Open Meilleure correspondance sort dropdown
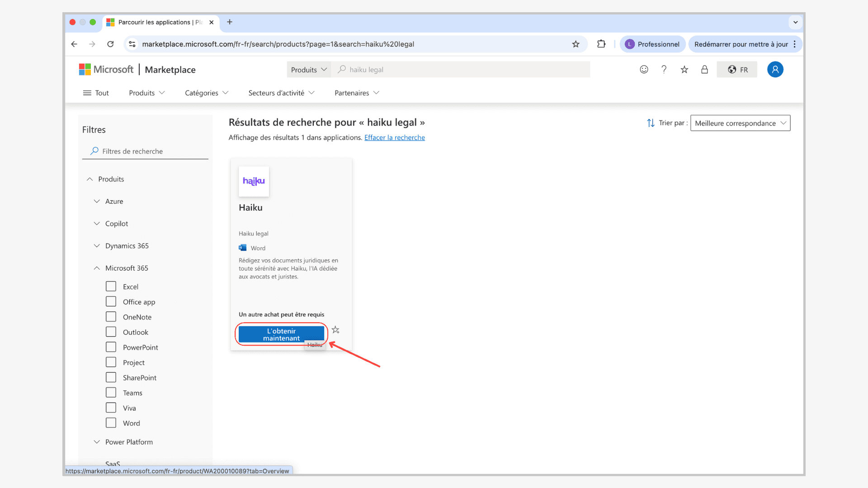Screen dimensions: 868x488 click(x=740, y=123)
